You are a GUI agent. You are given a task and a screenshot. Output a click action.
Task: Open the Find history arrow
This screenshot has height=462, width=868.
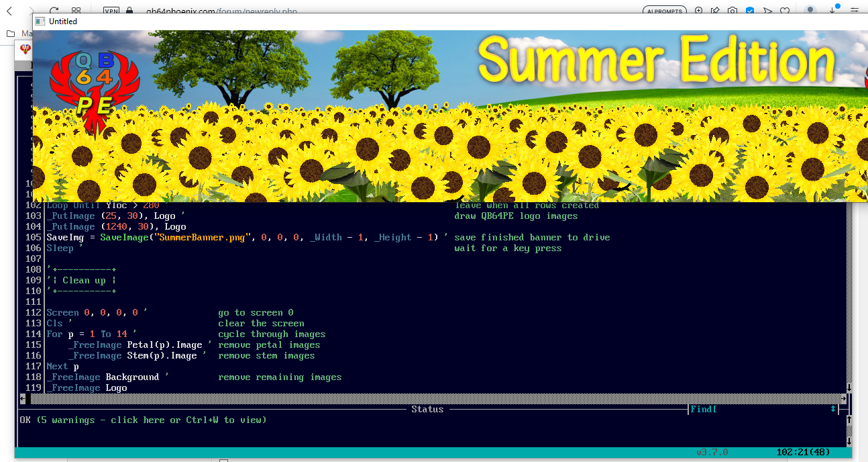click(833, 409)
